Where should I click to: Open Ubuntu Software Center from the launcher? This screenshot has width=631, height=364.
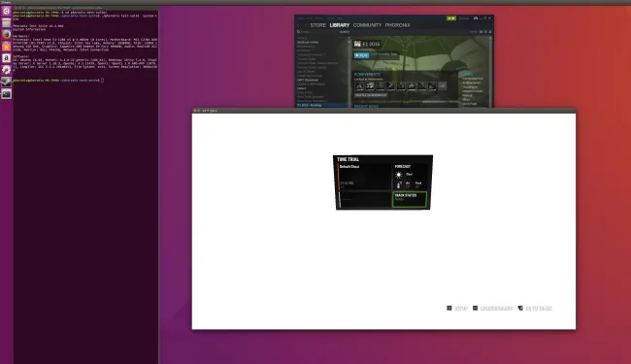point(6,47)
